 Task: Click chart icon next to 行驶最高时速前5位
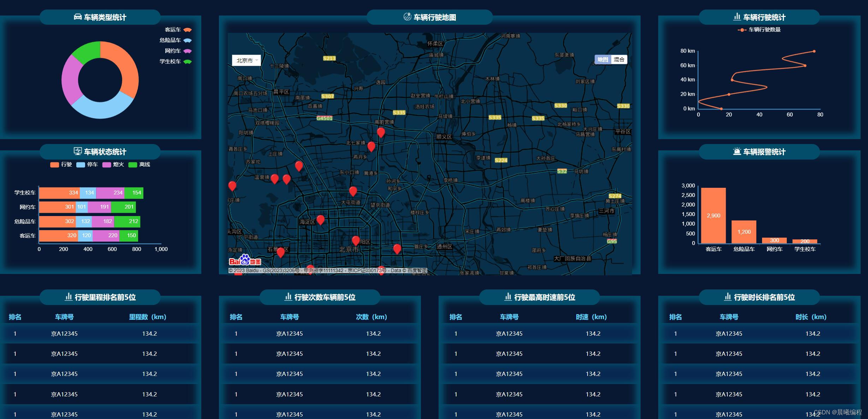click(508, 297)
